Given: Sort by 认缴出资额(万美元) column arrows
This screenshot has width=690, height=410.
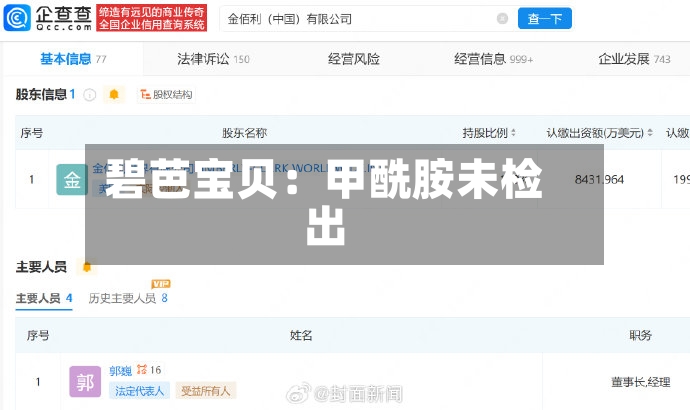Looking at the screenshot, I should click(x=650, y=132).
